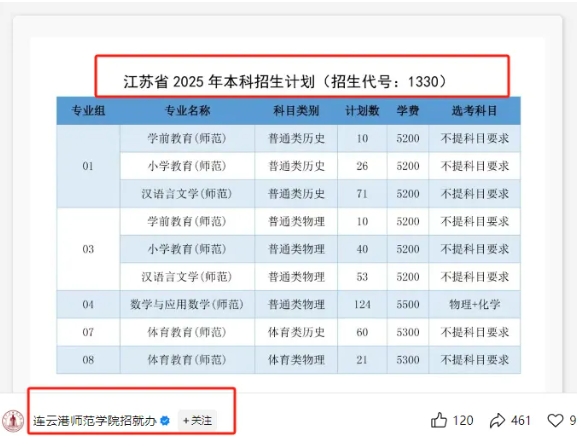Select title 江苏省 2025 年本科招生计划
This screenshot has height=447, width=581.
pyautogui.click(x=219, y=82)
